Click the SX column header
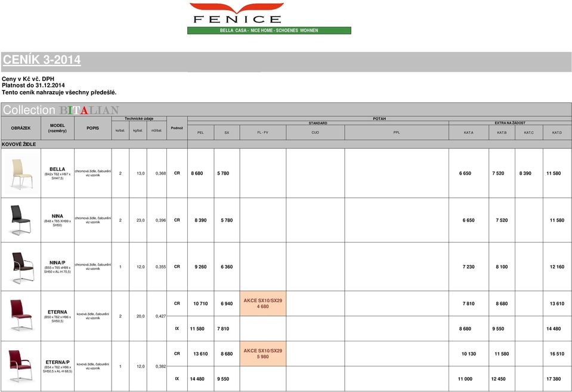The image size is (572, 392). (x=227, y=133)
